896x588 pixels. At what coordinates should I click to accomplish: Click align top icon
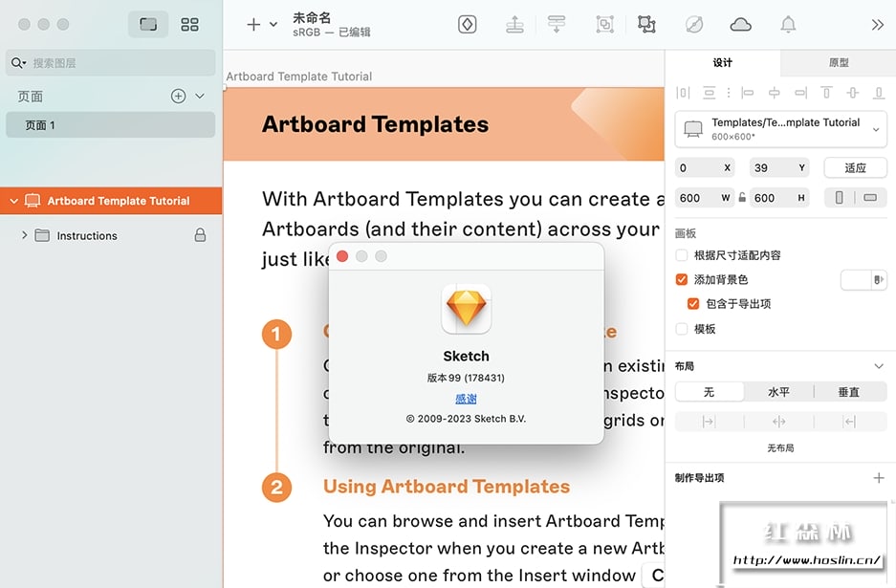826,93
